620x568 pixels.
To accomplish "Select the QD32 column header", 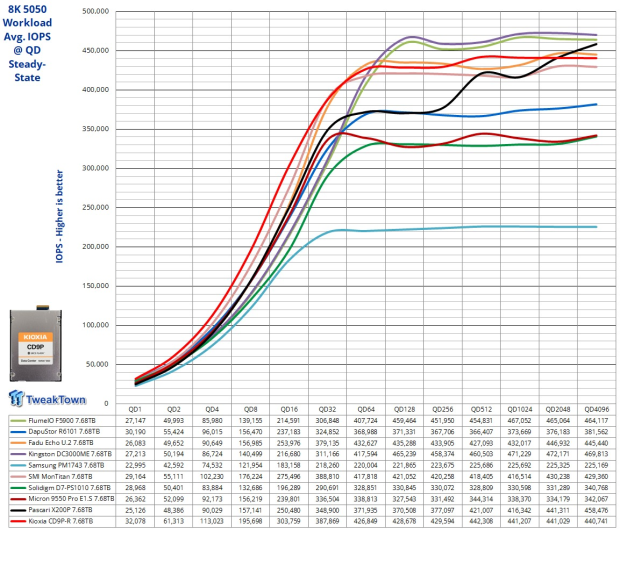I will (327, 409).
